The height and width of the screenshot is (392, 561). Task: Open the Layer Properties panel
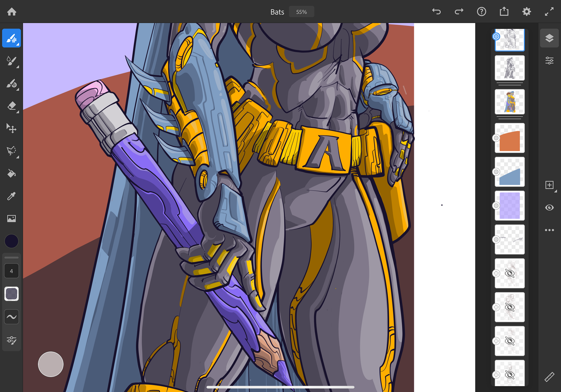click(x=549, y=61)
